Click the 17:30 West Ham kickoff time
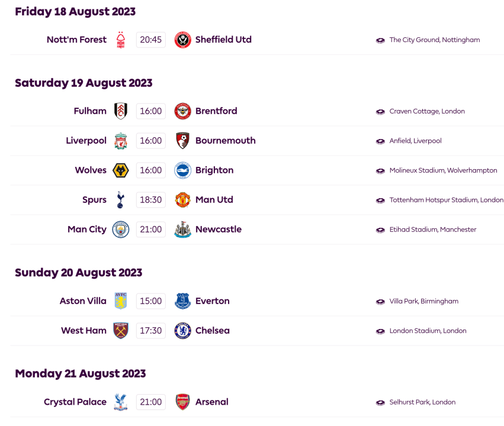 pyautogui.click(x=150, y=331)
